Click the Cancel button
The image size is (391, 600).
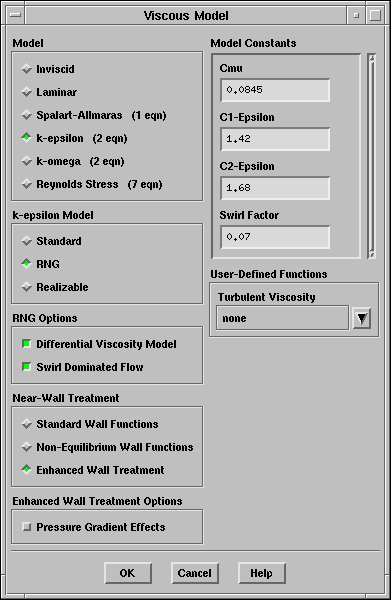coord(195,573)
